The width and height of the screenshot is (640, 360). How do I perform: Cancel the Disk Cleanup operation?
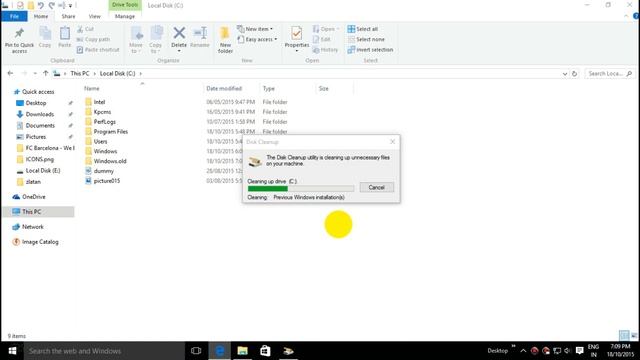[x=376, y=187]
